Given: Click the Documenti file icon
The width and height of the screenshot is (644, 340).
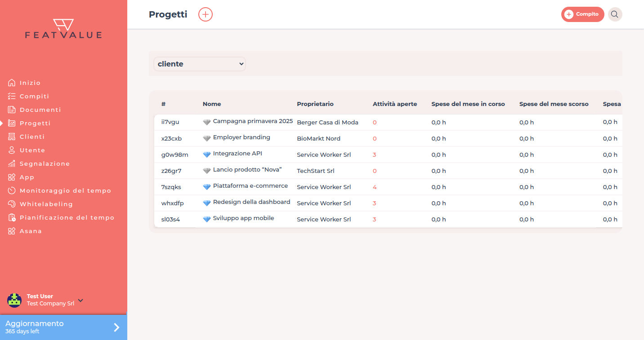Looking at the screenshot, I should 12,110.
